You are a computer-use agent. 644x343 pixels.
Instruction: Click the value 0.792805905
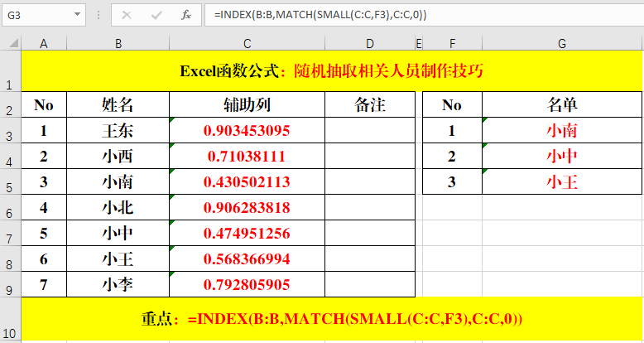pyautogui.click(x=247, y=284)
